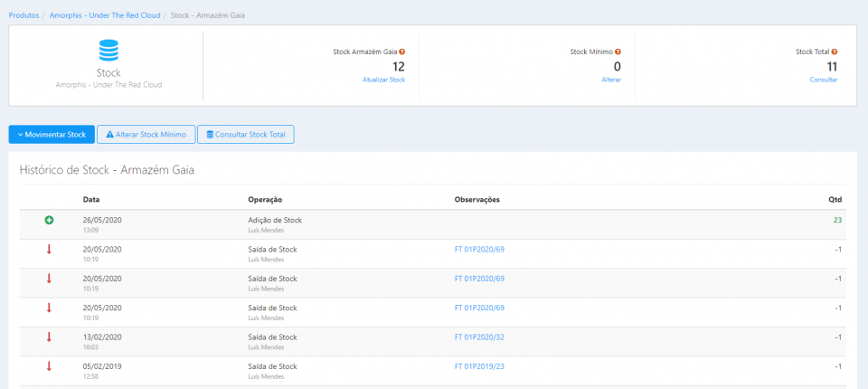The height and width of the screenshot is (389, 868).
Task: Open invoice FT 01P2019/23
Action: [x=479, y=365]
